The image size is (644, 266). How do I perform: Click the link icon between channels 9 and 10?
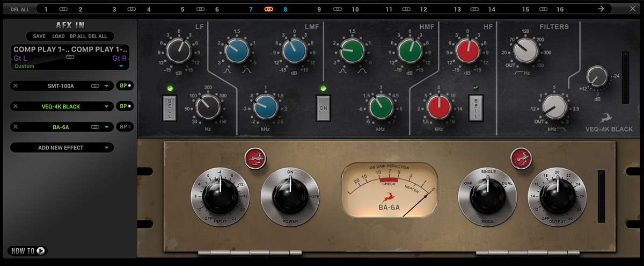338,9
